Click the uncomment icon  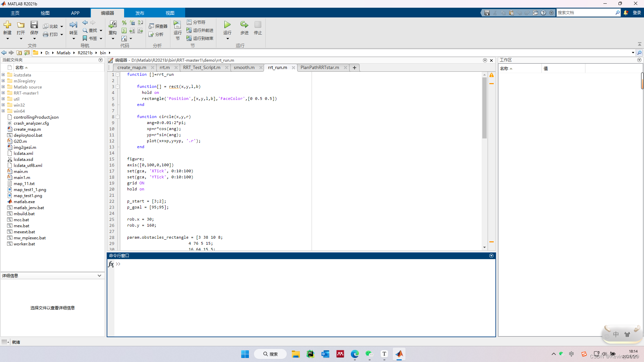point(132,22)
